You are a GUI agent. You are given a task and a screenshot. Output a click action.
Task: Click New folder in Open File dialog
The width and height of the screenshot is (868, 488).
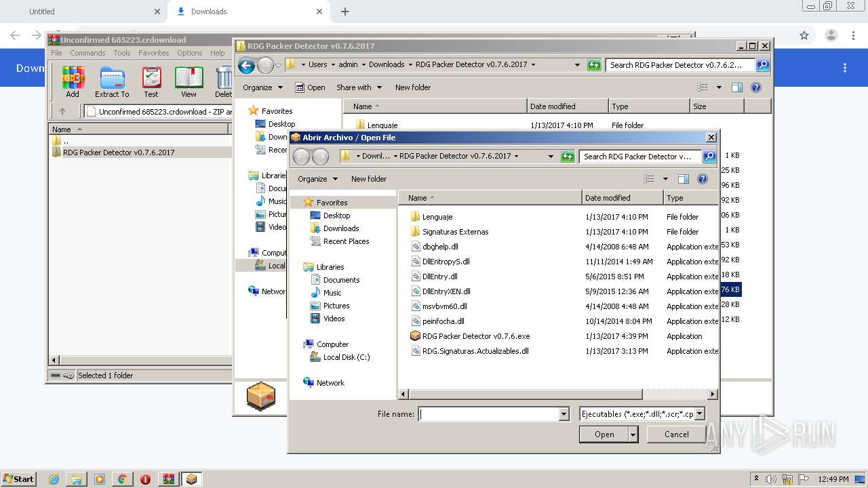369,179
